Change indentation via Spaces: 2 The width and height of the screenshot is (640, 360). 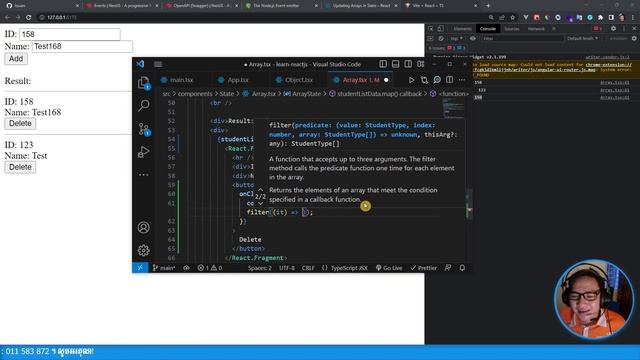pyautogui.click(x=260, y=268)
